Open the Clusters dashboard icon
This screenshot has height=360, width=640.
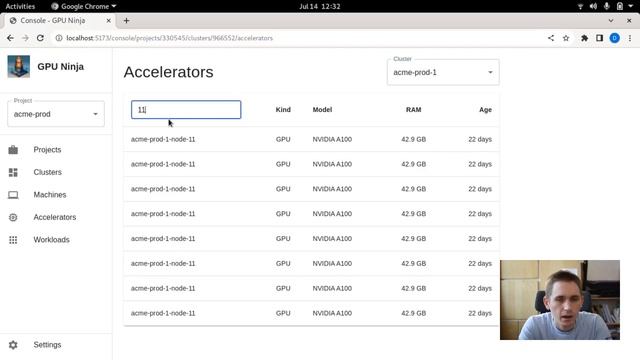[x=13, y=172]
